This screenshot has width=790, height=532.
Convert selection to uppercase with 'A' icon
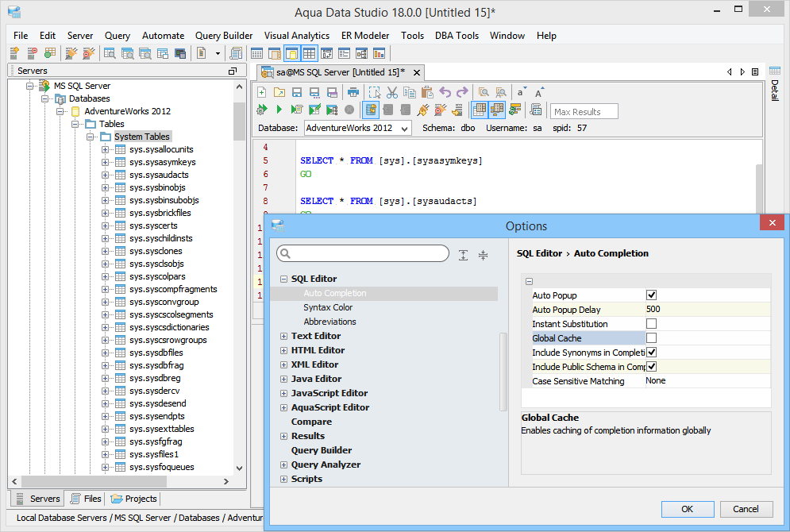click(539, 92)
